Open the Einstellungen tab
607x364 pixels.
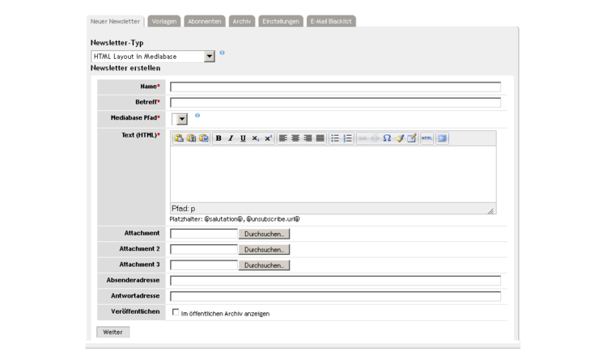281,21
